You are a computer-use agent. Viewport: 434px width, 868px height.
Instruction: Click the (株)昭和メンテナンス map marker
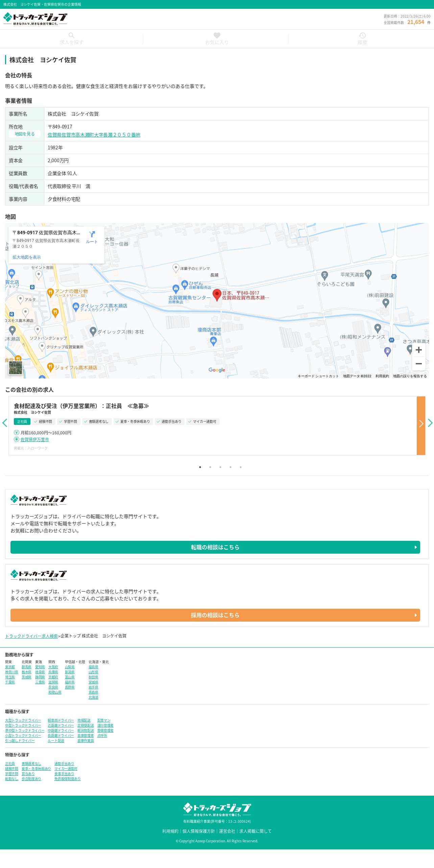(x=378, y=328)
